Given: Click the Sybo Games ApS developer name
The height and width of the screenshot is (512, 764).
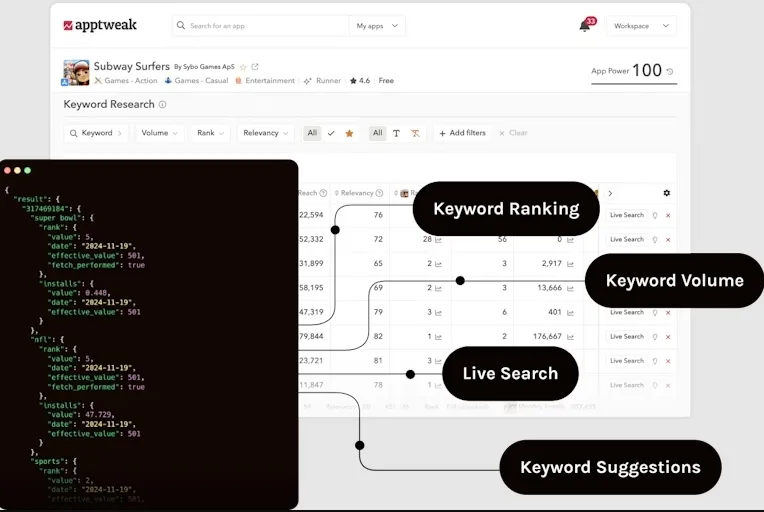Looking at the screenshot, I should [x=209, y=67].
